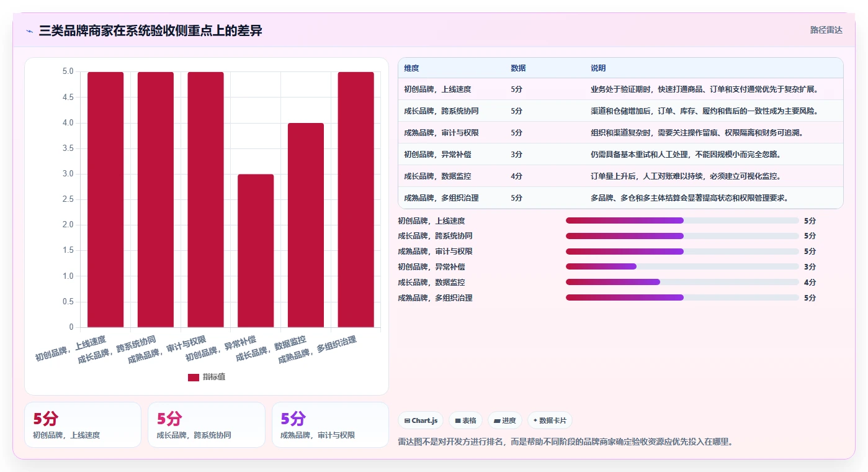Image resolution: width=868 pixels, height=472 pixels.
Task: Open the 5分 card for 初创品牌，上线速度
Action: (x=83, y=425)
